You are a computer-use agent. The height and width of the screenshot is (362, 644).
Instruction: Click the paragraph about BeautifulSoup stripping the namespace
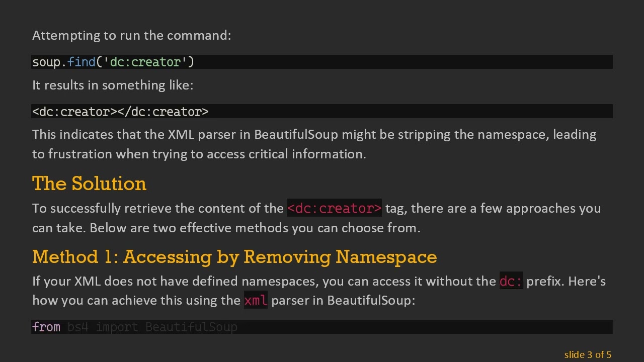[x=314, y=144]
